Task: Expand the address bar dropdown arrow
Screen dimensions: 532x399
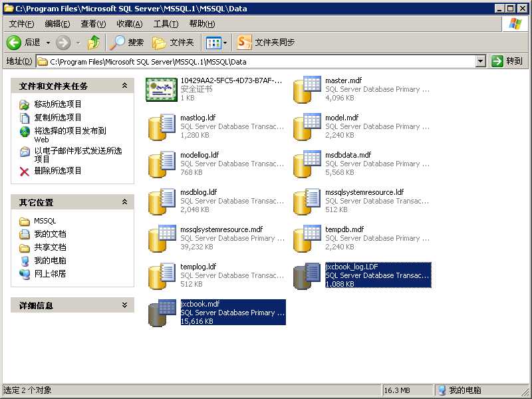Action: (x=480, y=61)
